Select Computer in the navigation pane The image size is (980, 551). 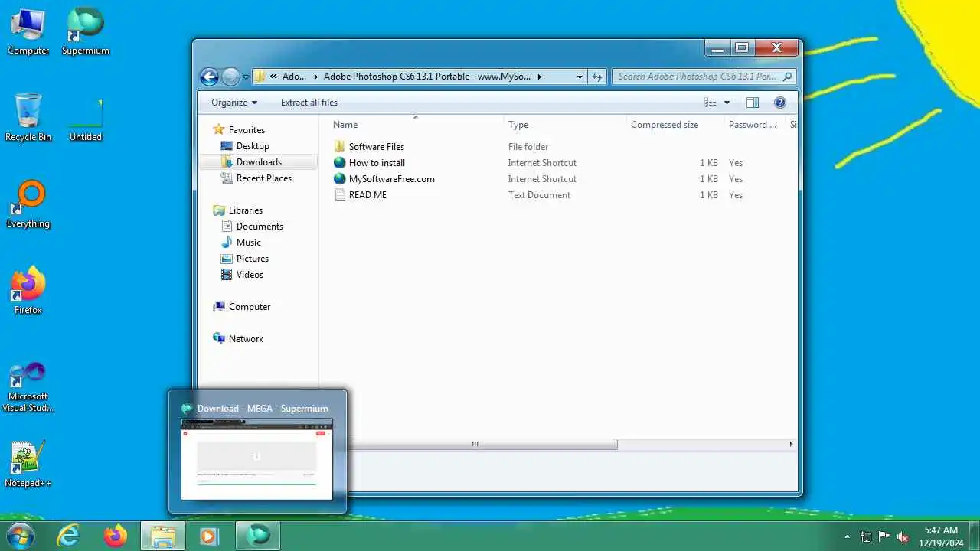(250, 307)
